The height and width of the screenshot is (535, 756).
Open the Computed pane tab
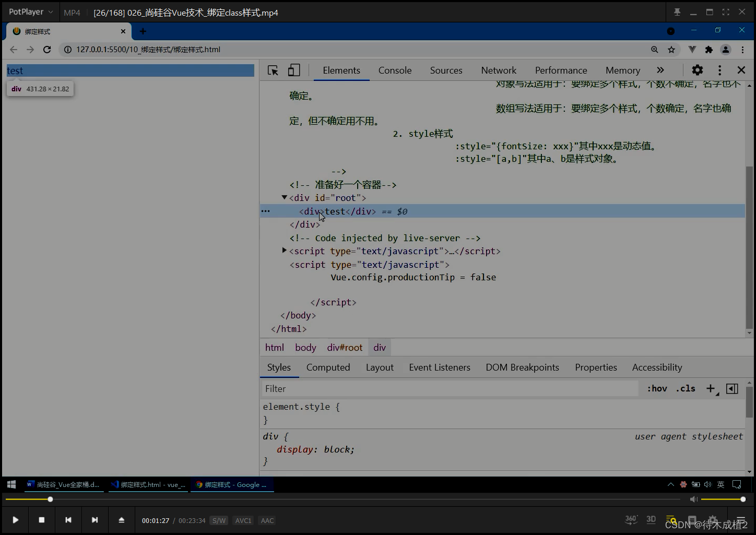pos(328,367)
